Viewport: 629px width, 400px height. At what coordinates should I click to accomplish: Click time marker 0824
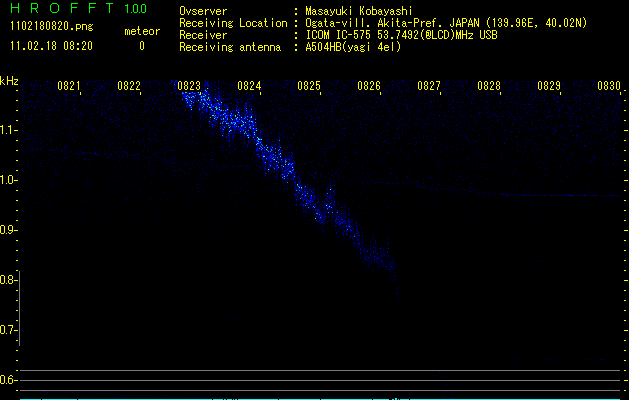[x=249, y=86]
